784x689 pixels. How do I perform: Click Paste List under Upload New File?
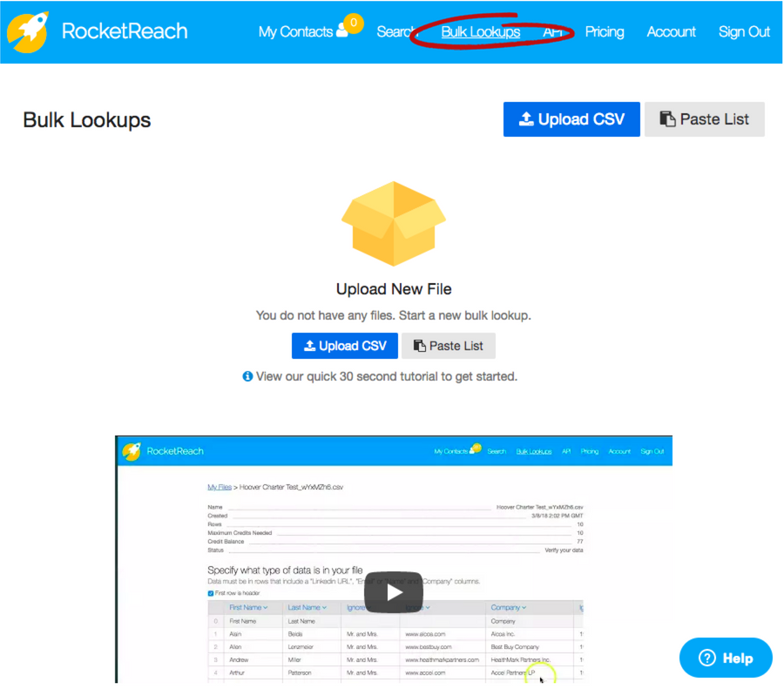coord(449,346)
